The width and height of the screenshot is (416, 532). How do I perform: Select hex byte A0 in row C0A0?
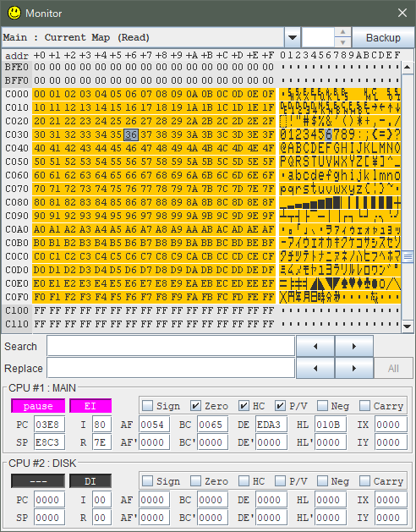[40, 229]
